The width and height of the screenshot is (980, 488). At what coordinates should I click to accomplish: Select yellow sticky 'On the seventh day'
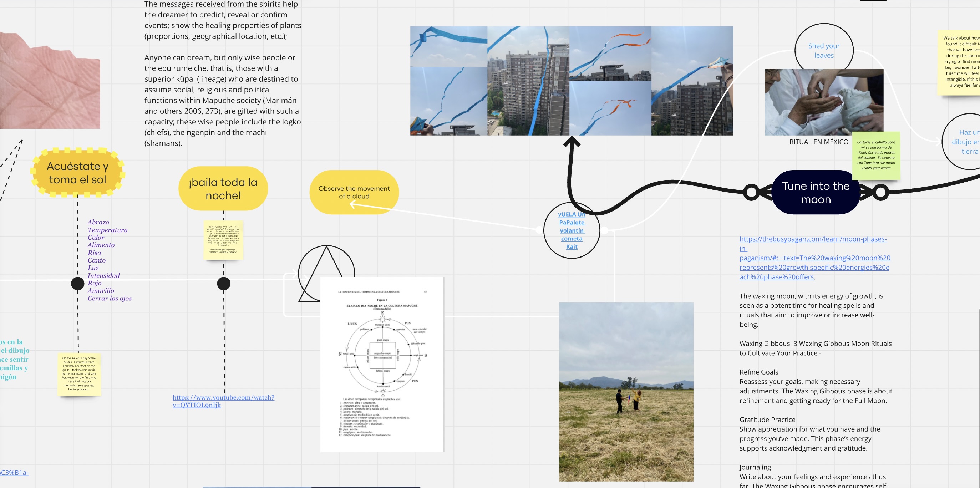(x=79, y=373)
